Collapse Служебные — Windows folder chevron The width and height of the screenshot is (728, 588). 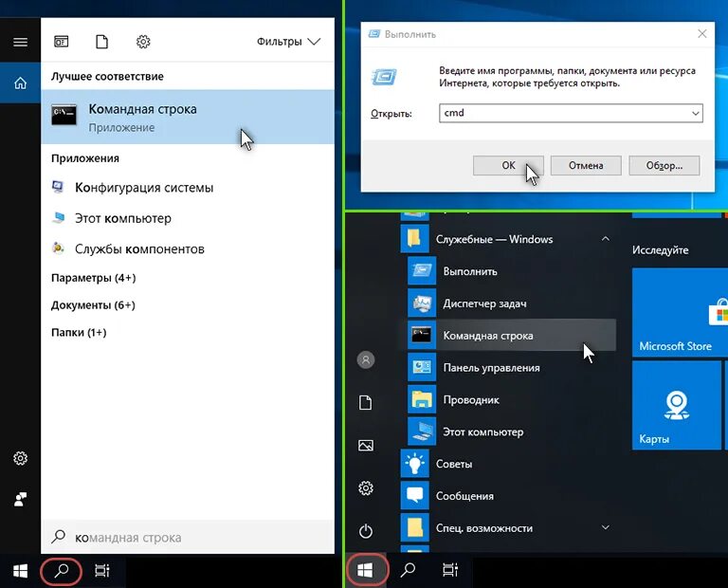[605, 239]
